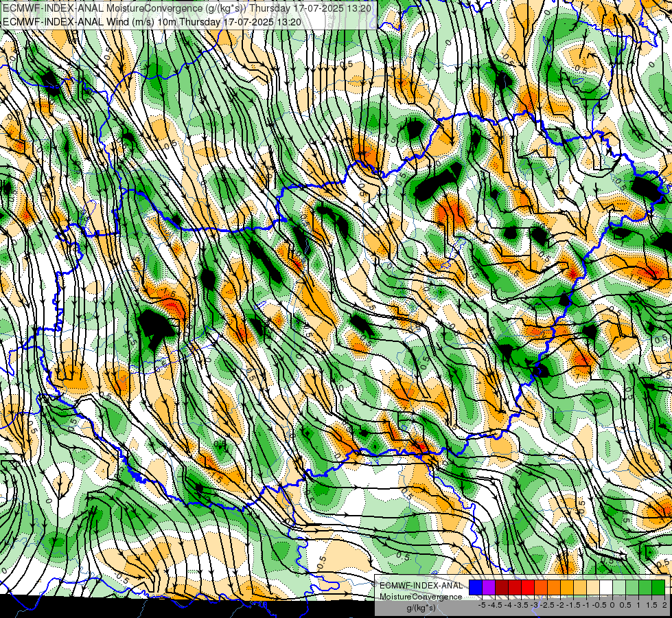
Task: Click the MoistureConvergence title line at top
Action: pos(188,8)
